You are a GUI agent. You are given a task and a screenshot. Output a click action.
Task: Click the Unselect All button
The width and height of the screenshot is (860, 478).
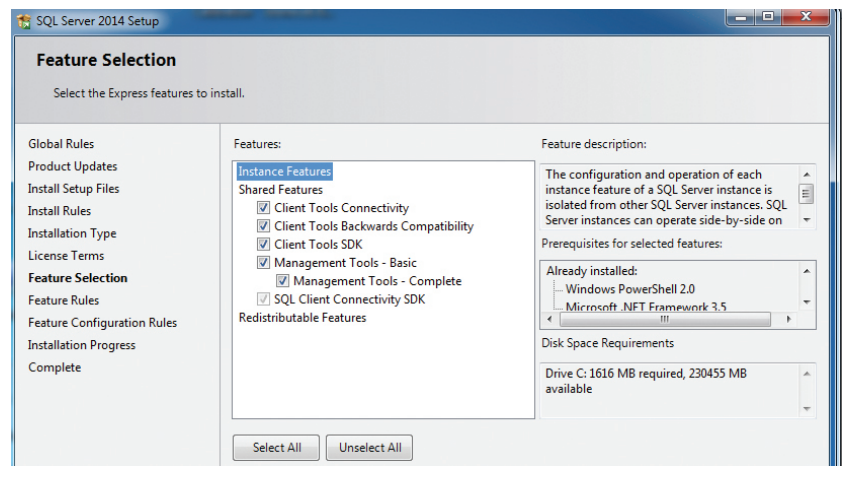[x=369, y=448]
